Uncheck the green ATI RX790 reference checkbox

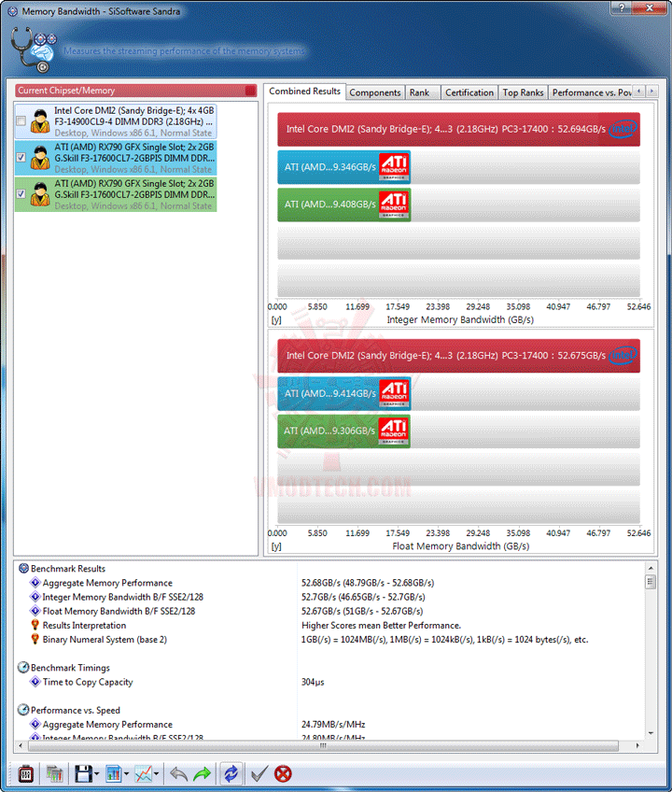[21, 193]
